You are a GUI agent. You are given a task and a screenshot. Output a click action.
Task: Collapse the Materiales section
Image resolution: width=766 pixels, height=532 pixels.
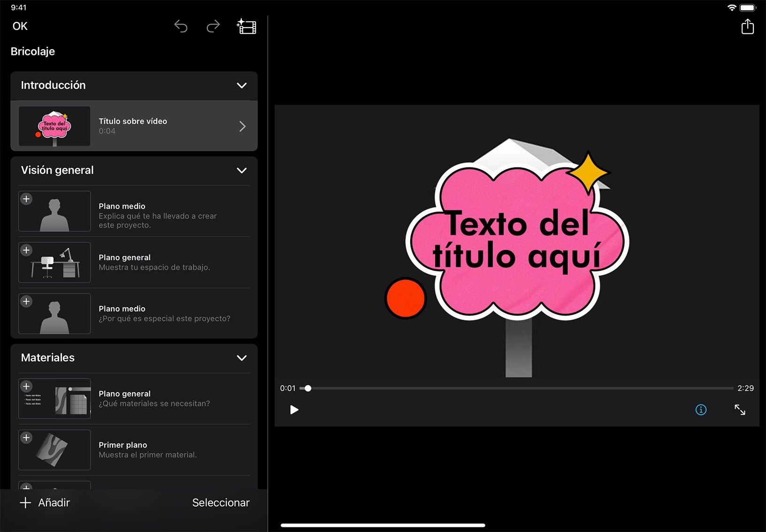tap(242, 358)
